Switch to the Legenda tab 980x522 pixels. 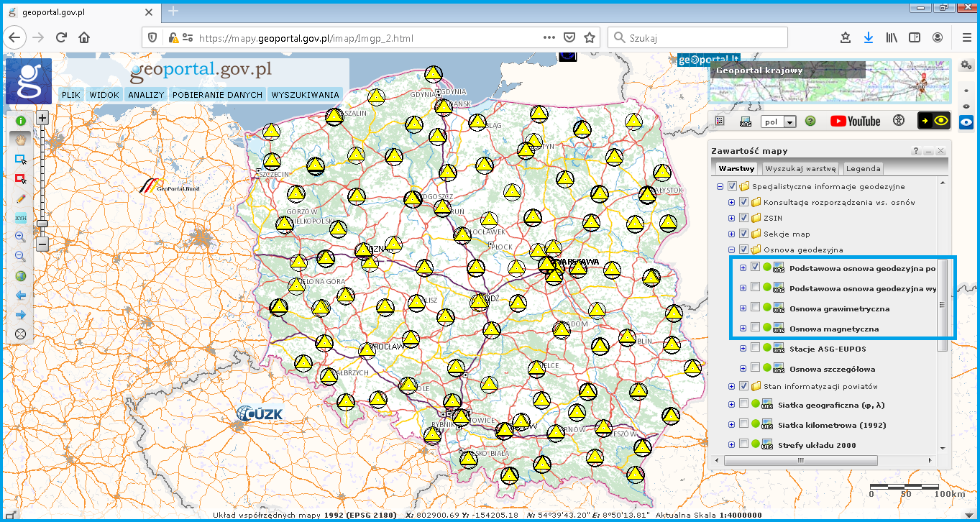point(864,168)
